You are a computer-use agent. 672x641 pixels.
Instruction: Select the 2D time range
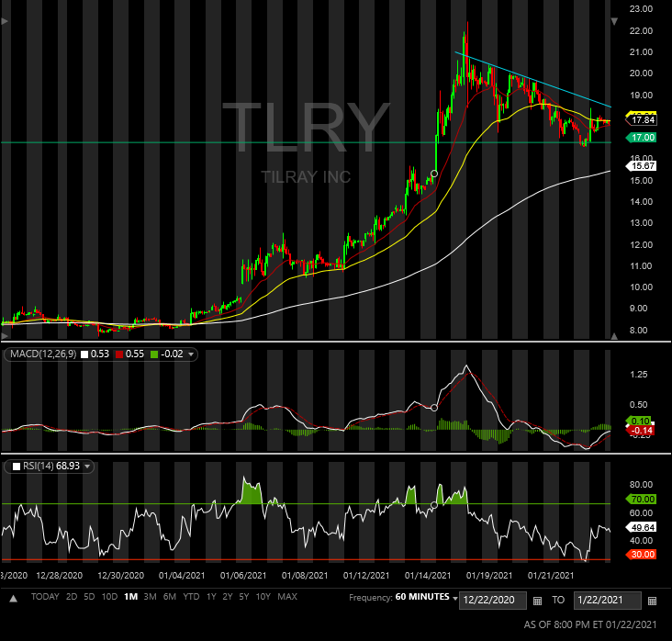tap(71, 597)
